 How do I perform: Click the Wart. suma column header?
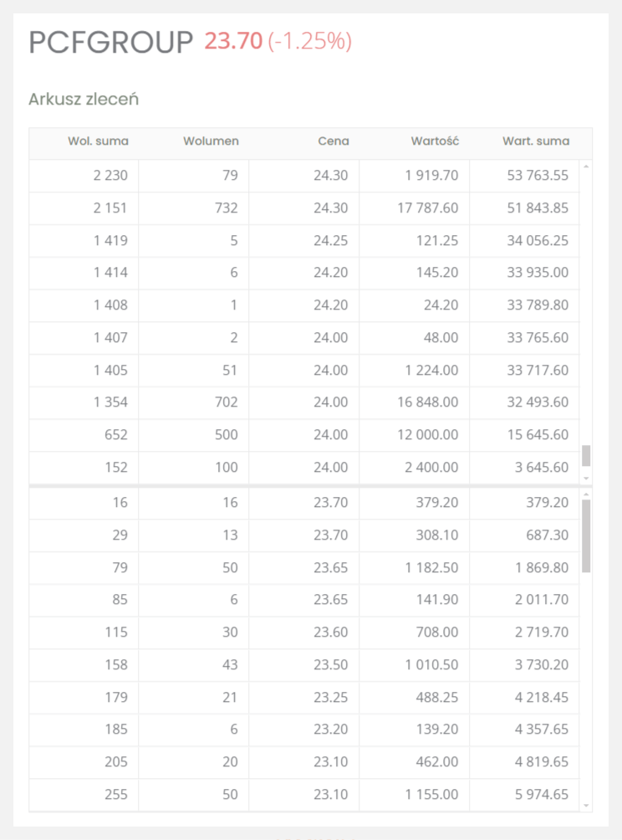pos(536,141)
